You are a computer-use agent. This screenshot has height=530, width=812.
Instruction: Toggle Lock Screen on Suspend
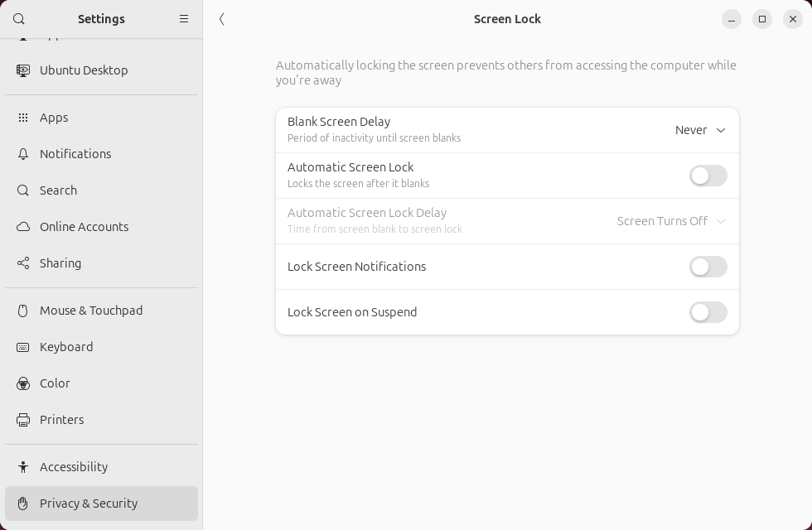coord(708,312)
